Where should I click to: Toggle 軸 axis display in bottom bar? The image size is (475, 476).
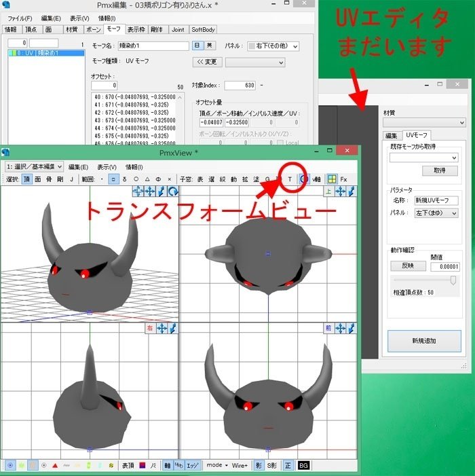[167, 465]
